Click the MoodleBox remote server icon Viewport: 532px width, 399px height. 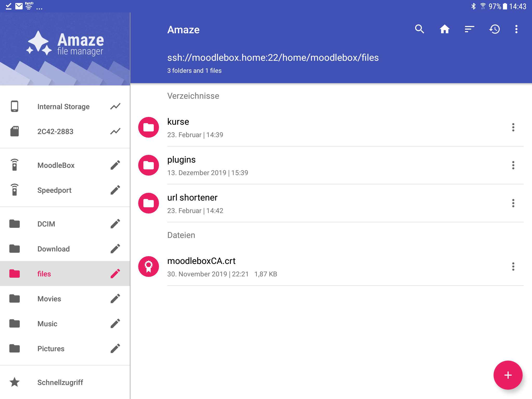click(15, 165)
